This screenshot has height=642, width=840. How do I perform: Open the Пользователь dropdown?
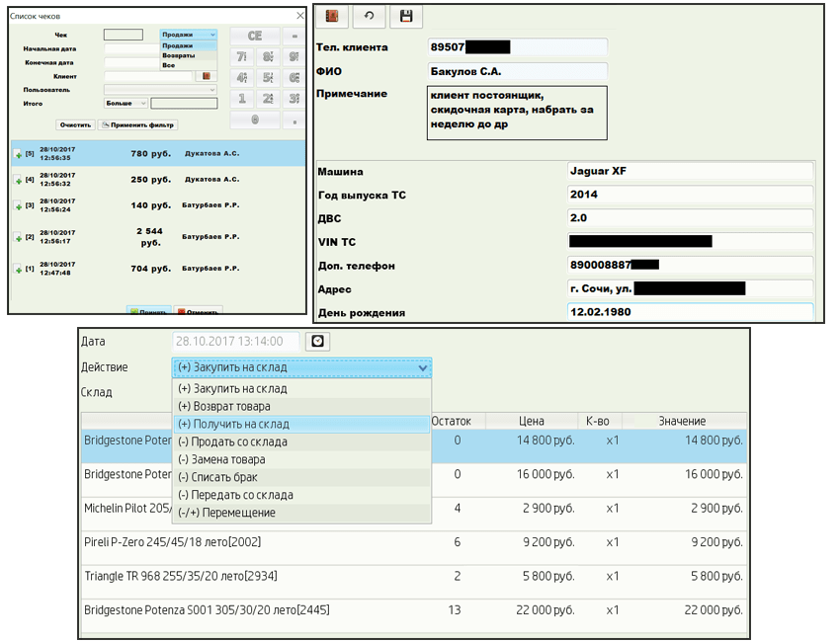160,90
